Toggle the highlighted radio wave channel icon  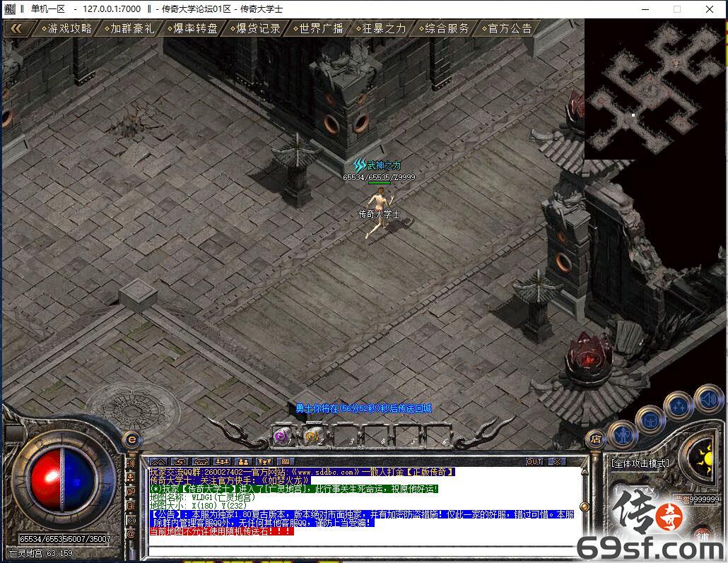(131, 521)
